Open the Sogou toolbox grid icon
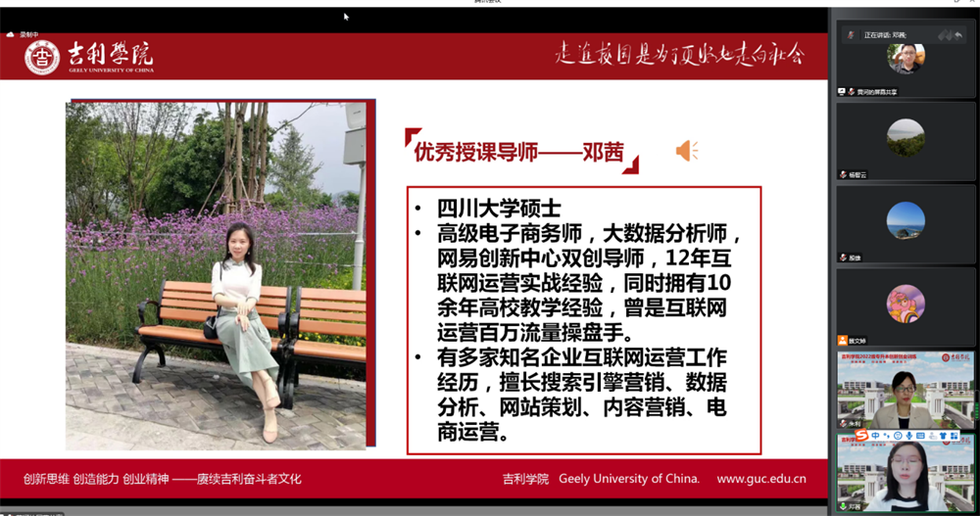Viewport: 980px width, 516px height. click(955, 436)
